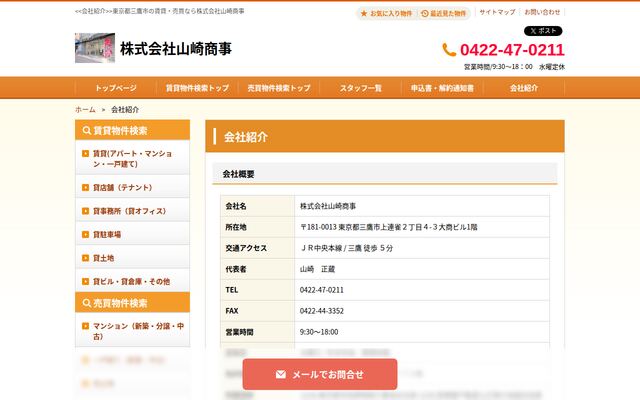Select access text ＪＲ中央本線 / 三鷹 徒歩 5分
640x400 pixels.
pyautogui.click(x=347, y=248)
